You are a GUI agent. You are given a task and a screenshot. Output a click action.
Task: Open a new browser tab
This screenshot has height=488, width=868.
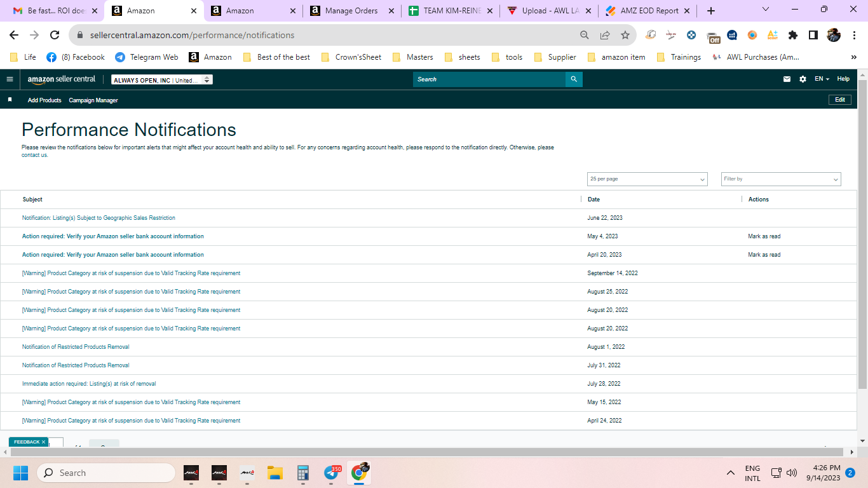point(711,11)
